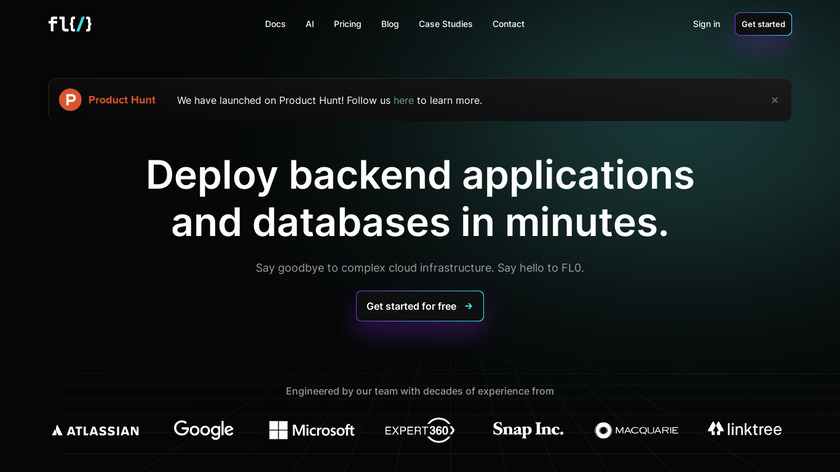
Task: Click the Microsoft logo
Action: pos(311,430)
